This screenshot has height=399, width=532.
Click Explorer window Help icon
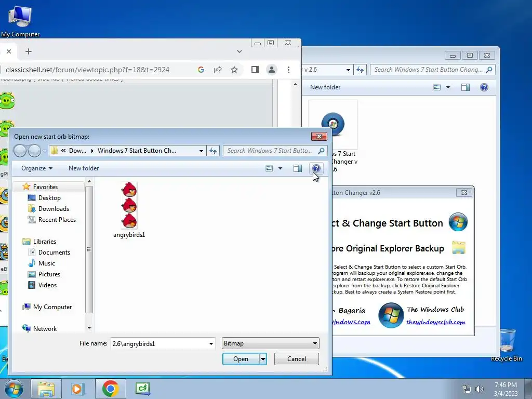[484, 87]
